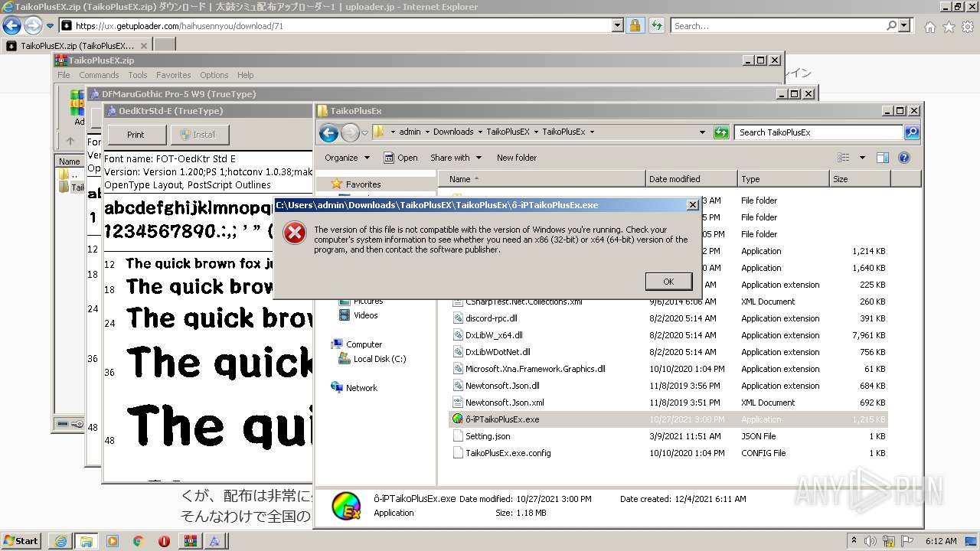Open IE Home page icon
980x551 pixels.
[x=929, y=27]
